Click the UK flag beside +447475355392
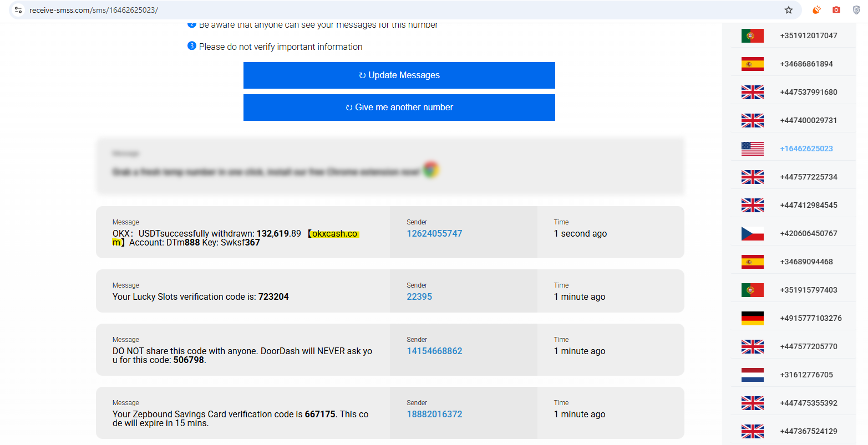 tap(753, 403)
